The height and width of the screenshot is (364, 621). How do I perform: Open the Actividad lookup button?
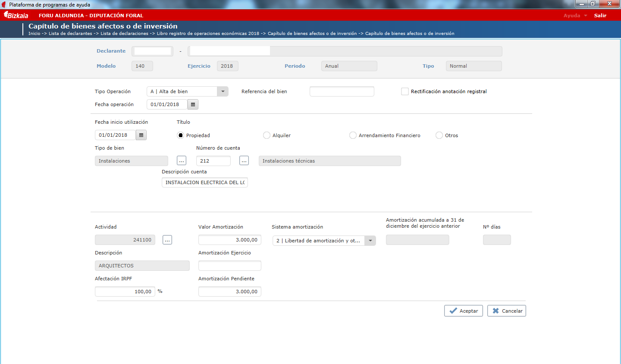click(167, 240)
